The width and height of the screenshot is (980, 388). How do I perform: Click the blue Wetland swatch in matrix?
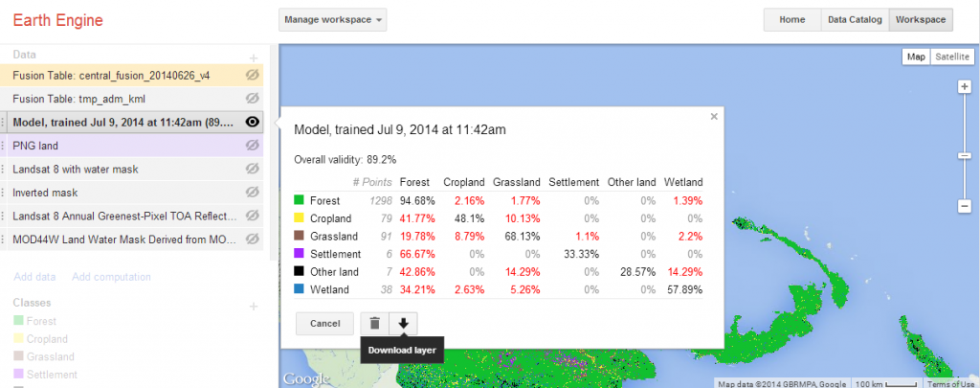[299, 289]
